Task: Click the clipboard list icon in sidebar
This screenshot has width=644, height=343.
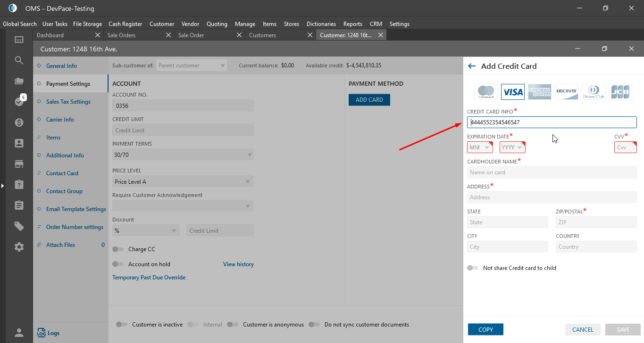Action: [x=19, y=205]
